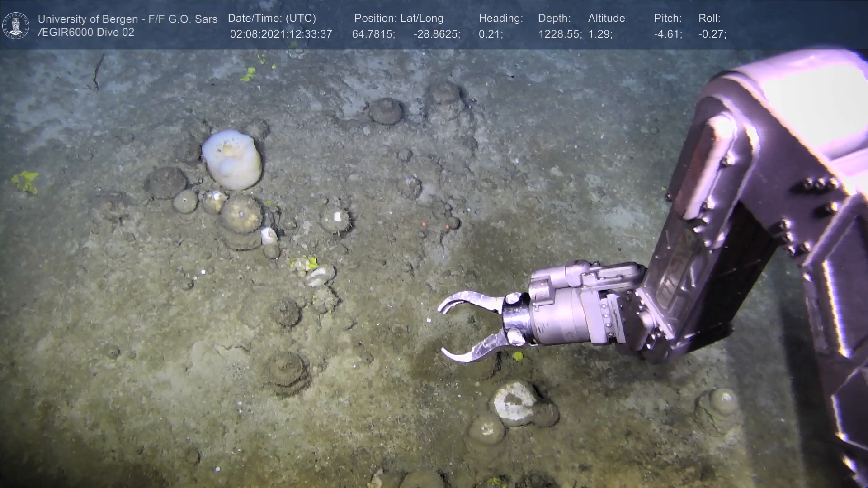Click the roll value -0.27
This screenshot has height=488, width=868.
[712, 34]
